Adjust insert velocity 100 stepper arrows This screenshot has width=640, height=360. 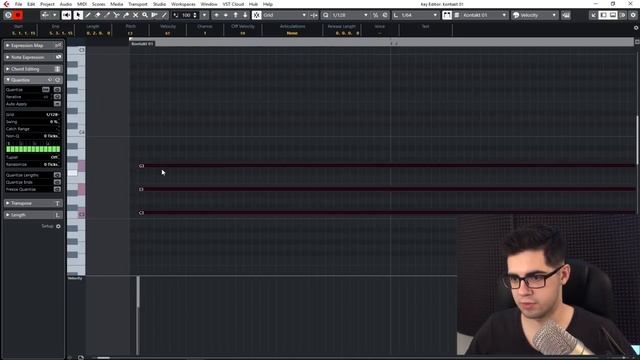click(195, 15)
